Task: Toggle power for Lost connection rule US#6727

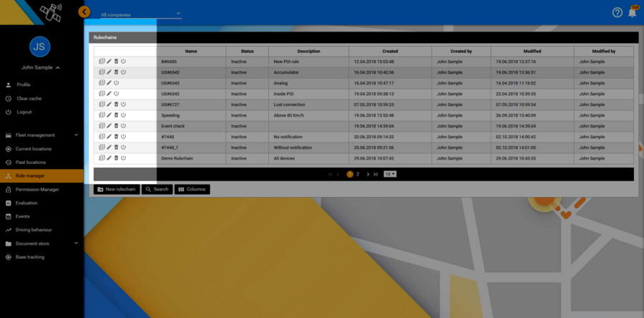Action: [x=123, y=105]
